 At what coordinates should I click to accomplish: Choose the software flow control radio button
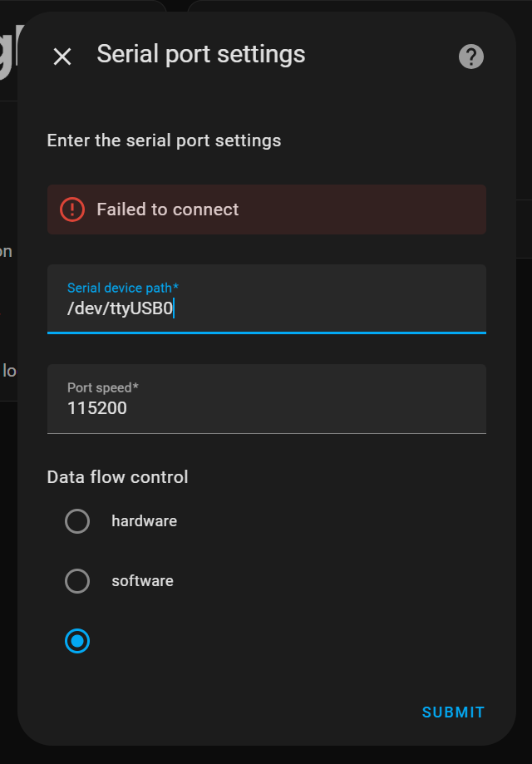click(x=77, y=581)
